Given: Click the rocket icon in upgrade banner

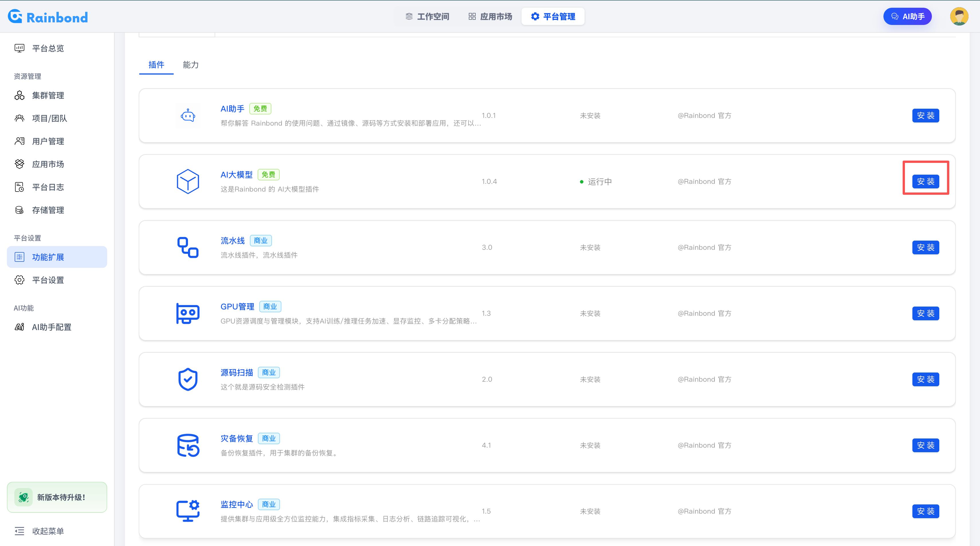Looking at the screenshot, I should (x=23, y=497).
